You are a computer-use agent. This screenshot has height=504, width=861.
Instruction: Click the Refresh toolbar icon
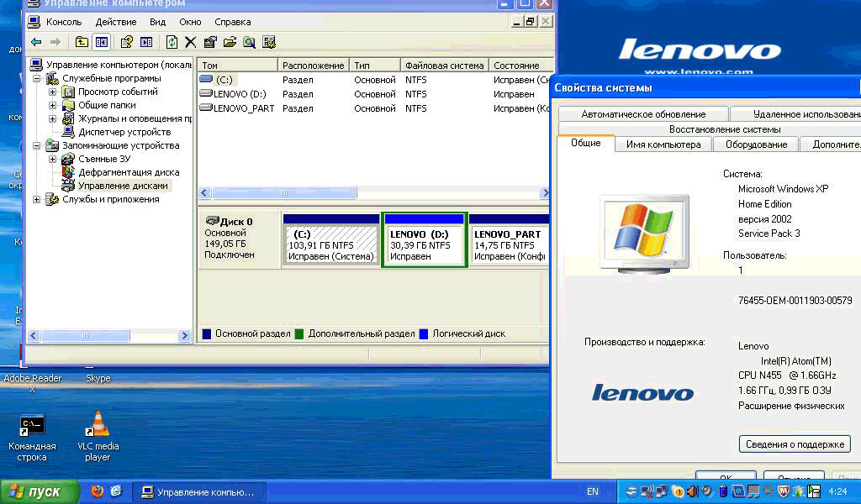click(x=172, y=42)
